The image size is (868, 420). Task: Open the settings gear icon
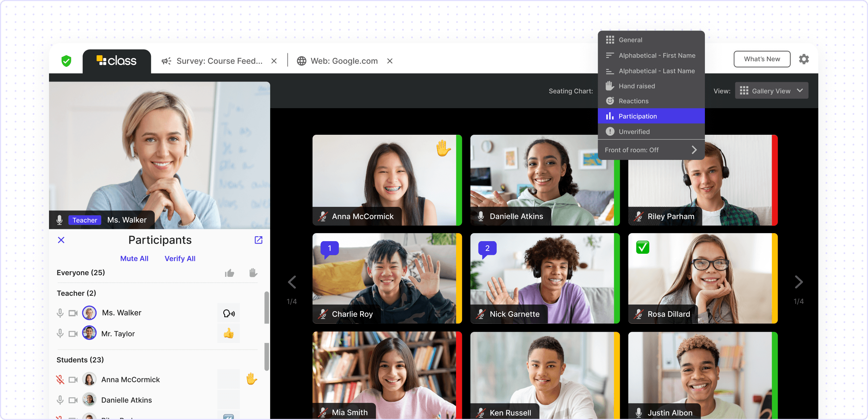click(804, 59)
